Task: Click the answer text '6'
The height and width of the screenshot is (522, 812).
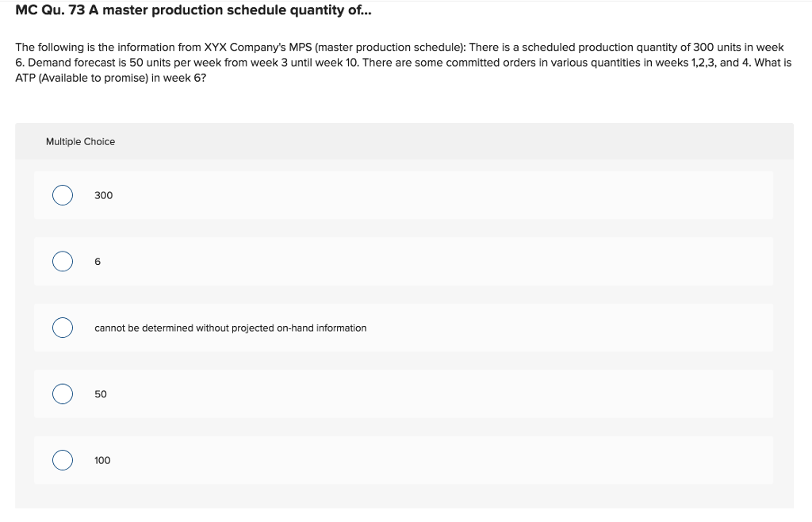Action: pos(97,261)
